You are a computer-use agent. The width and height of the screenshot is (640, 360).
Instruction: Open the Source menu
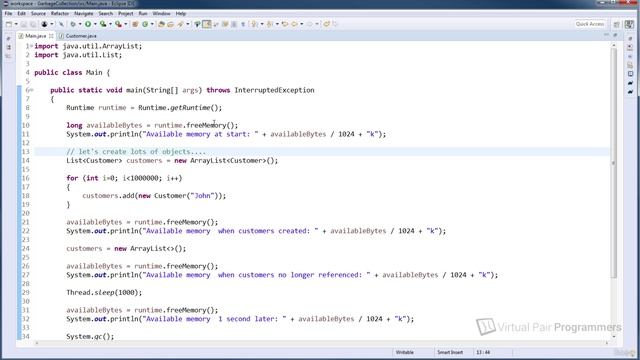[x=38, y=13]
